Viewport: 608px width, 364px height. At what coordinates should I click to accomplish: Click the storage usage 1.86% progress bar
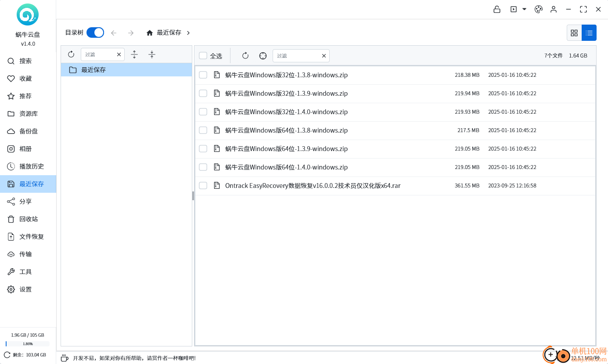point(28,344)
